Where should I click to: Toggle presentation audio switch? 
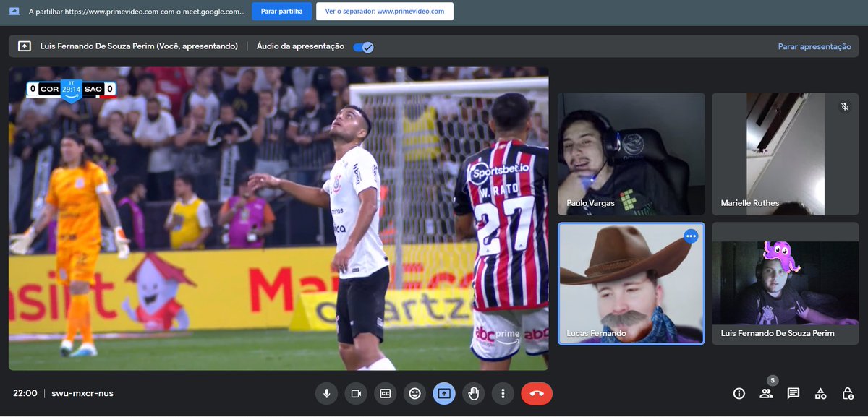pyautogui.click(x=363, y=47)
